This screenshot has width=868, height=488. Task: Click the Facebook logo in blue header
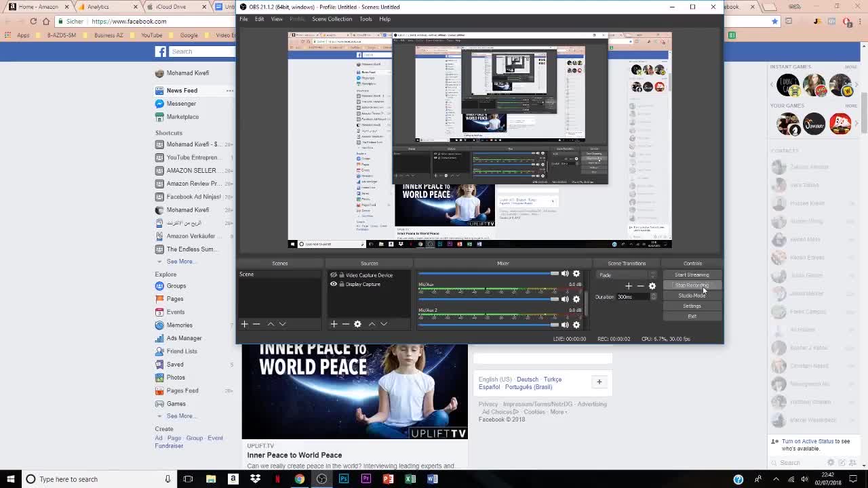pos(161,52)
